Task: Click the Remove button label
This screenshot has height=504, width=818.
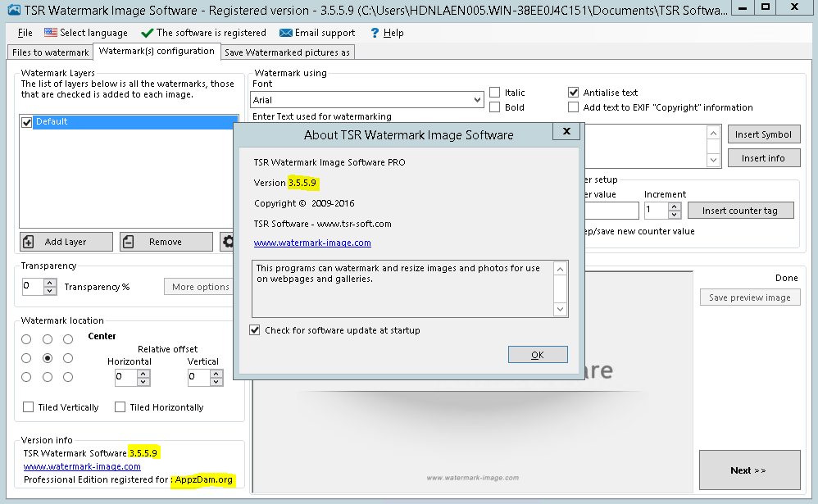Action: (x=166, y=242)
